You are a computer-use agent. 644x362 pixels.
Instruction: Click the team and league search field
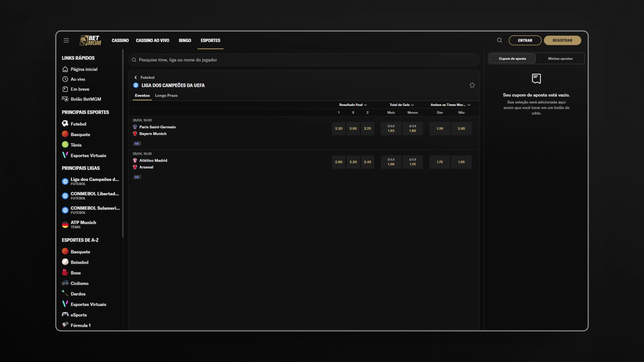click(x=304, y=60)
